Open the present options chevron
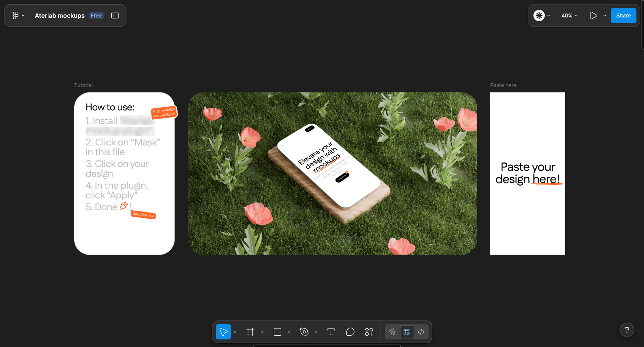Viewport: 644px width, 347px height. coord(605,16)
